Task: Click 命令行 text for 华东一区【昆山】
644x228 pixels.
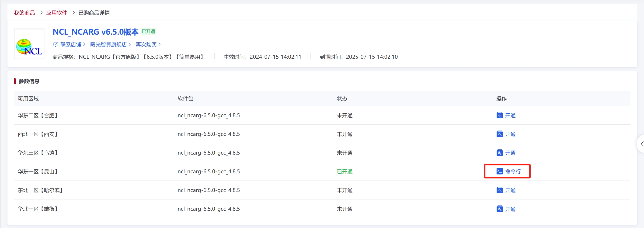Action: click(513, 172)
